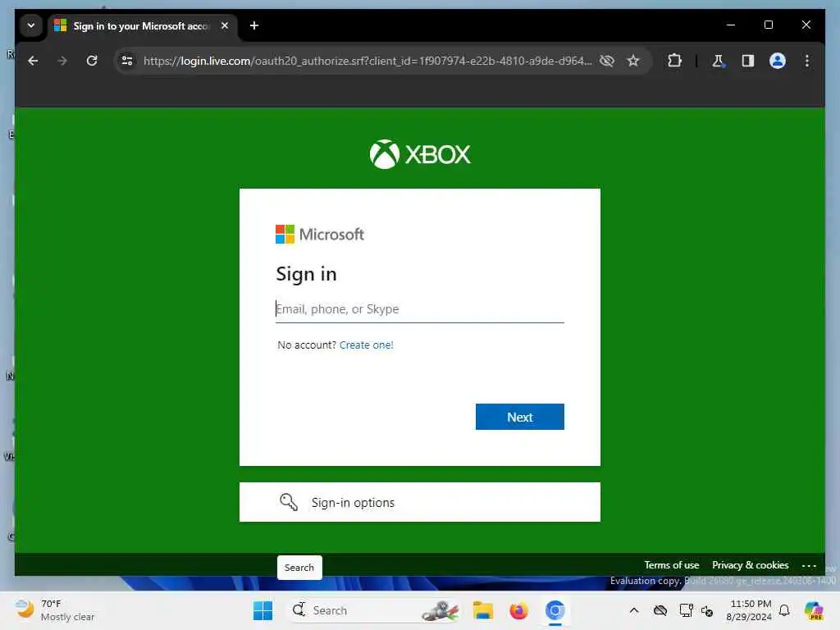Launch Firefox from the taskbar
Viewport: 840px width, 630px height.
(518, 610)
